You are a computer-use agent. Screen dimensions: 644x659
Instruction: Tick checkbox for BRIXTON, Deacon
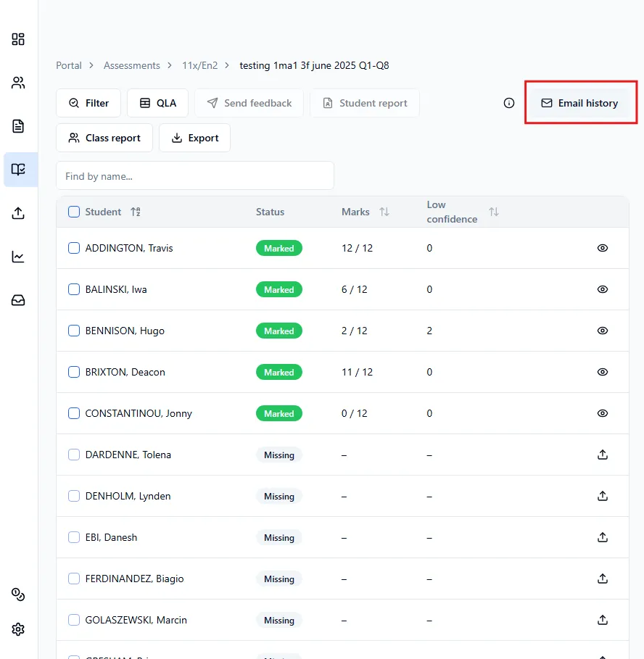74,372
